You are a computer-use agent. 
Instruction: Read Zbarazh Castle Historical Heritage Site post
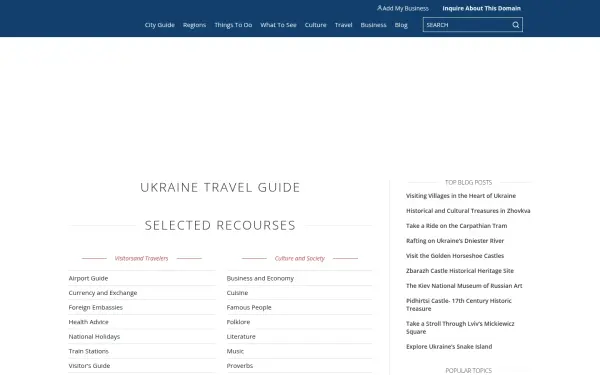coord(460,271)
